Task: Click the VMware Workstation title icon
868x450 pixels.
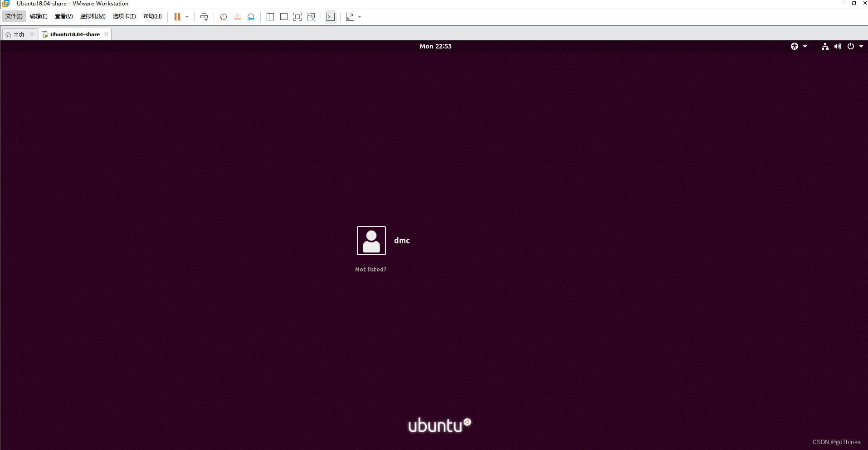Action: [6, 4]
